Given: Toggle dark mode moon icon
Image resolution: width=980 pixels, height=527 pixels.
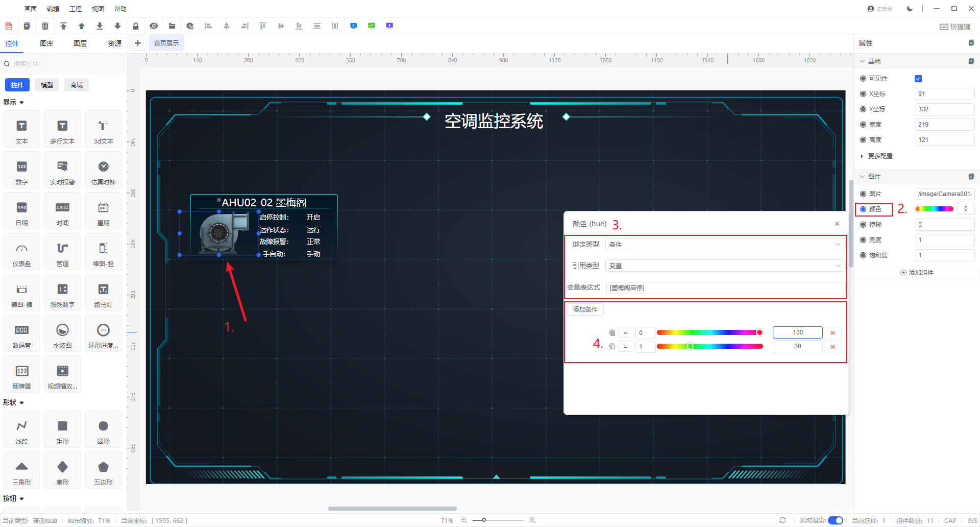Looking at the screenshot, I should pyautogui.click(x=910, y=9).
